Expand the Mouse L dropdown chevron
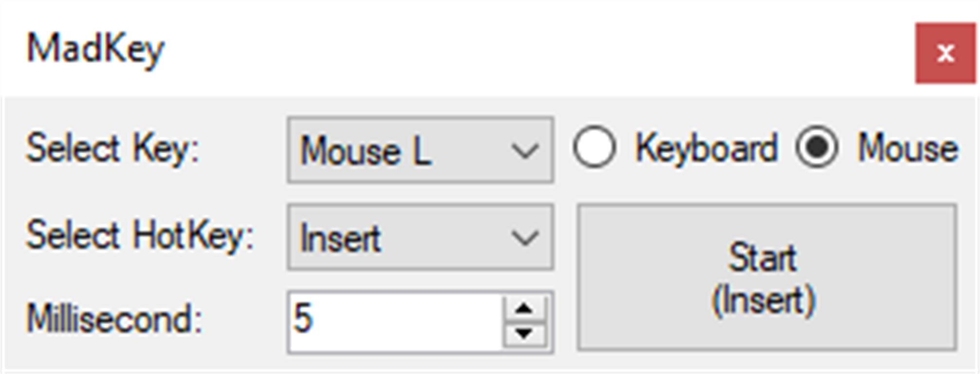Viewport: 980px width, 374px height. [x=525, y=151]
